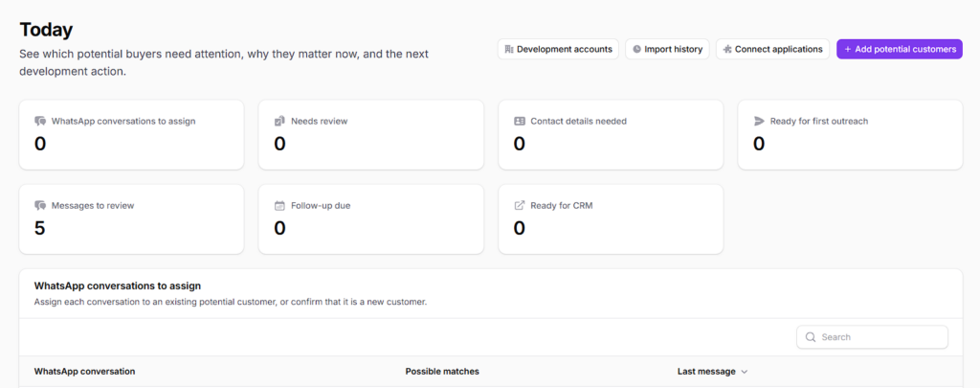The height and width of the screenshot is (388, 980).
Task: Select the Contact details needed card
Action: click(x=611, y=134)
